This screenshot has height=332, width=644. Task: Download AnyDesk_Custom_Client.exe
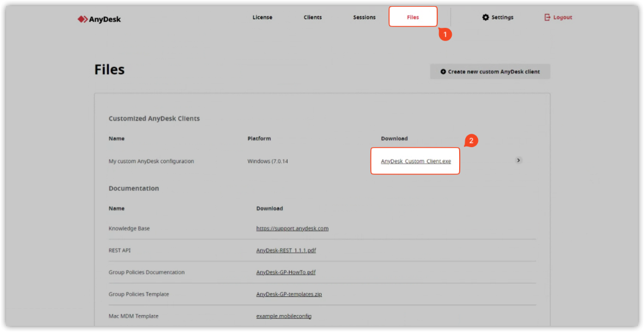415,161
